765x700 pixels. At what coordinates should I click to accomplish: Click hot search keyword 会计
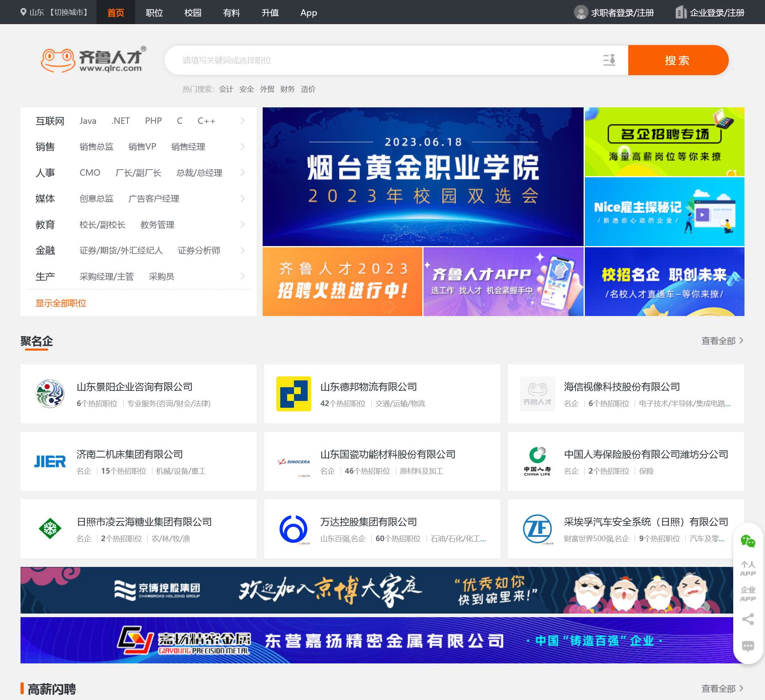pos(226,89)
